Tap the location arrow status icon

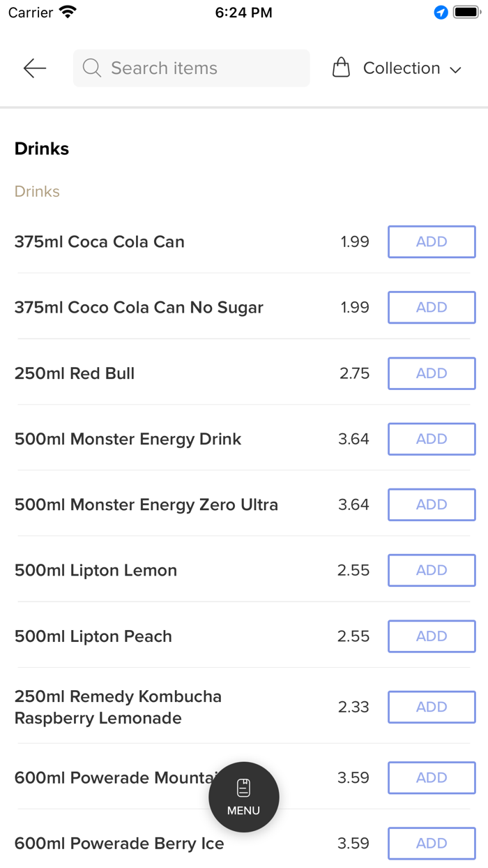pos(441,13)
